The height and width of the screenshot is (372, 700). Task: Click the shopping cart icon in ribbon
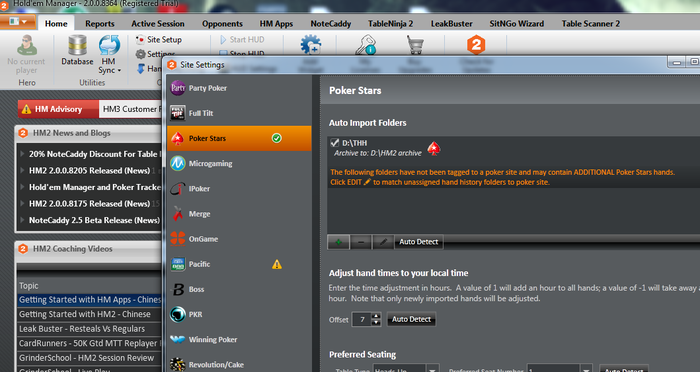[x=415, y=45]
